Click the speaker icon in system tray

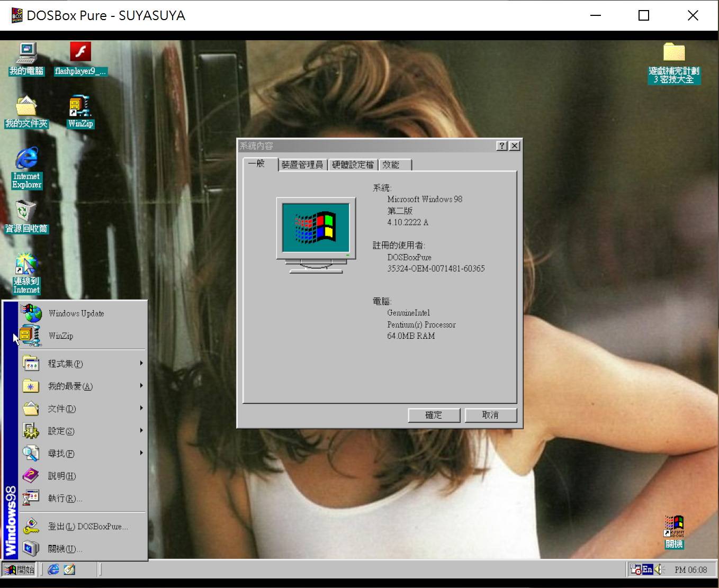(658, 569)
